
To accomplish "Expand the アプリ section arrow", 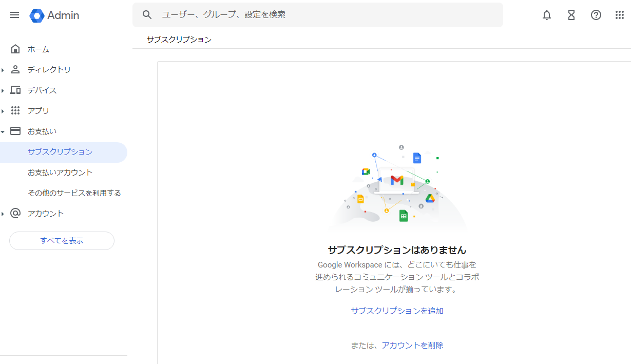I will 3,111.
